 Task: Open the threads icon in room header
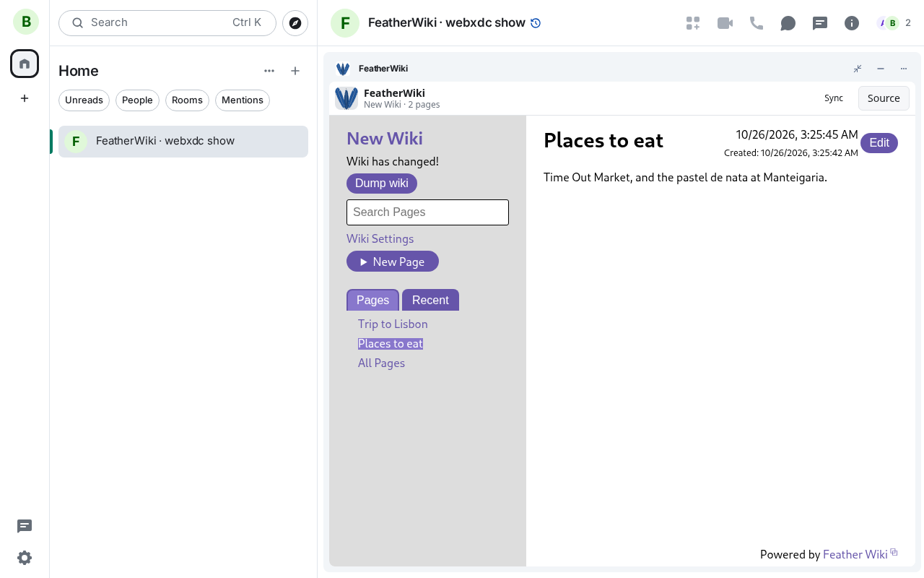tap(820, 23)
